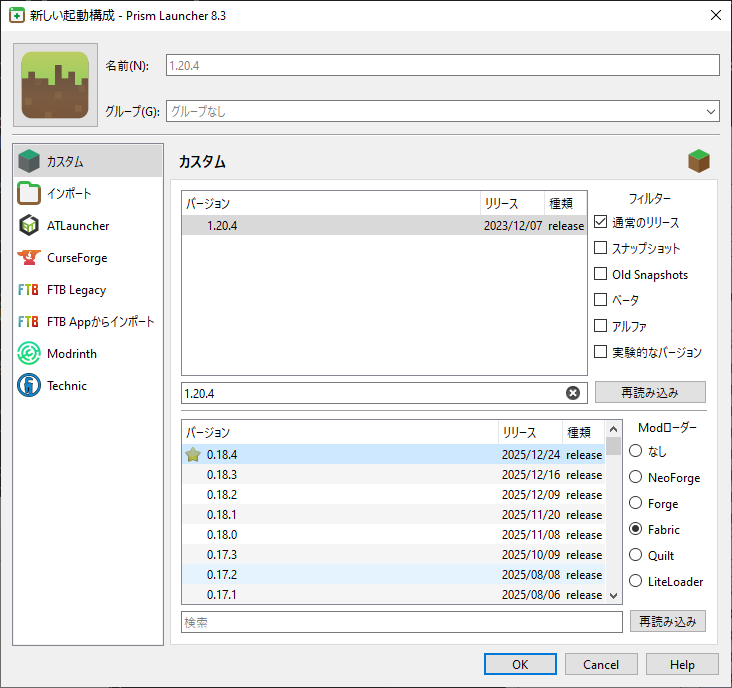Viewport: 732px width, 688px height.
Task: Sort loader versions by リリース column header
Action: tap(529, 433)
